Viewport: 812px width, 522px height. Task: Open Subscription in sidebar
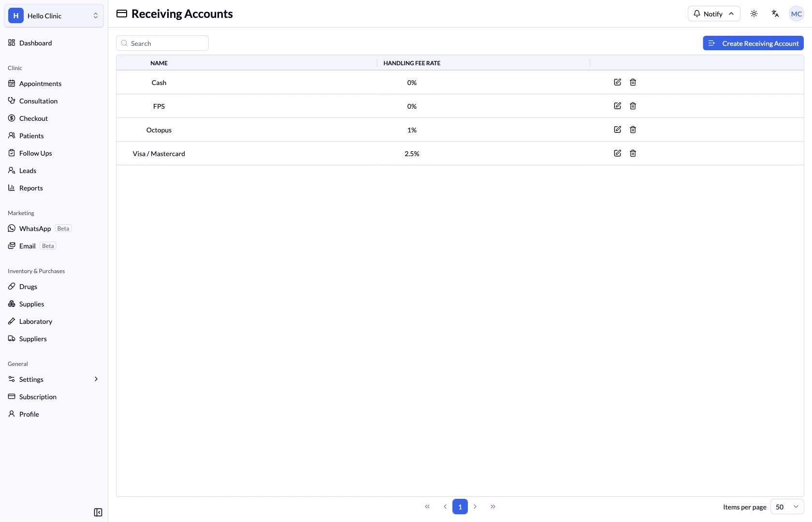[54, 396]
